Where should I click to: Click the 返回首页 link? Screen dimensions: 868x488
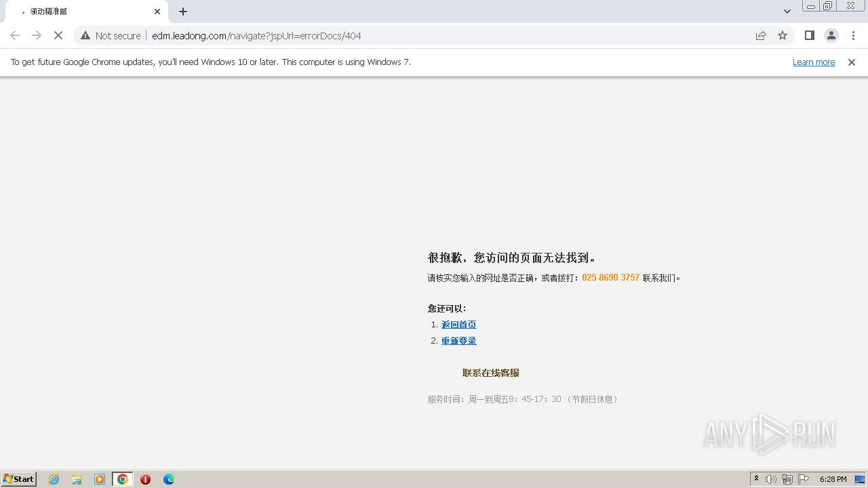[x=458, y=325]
